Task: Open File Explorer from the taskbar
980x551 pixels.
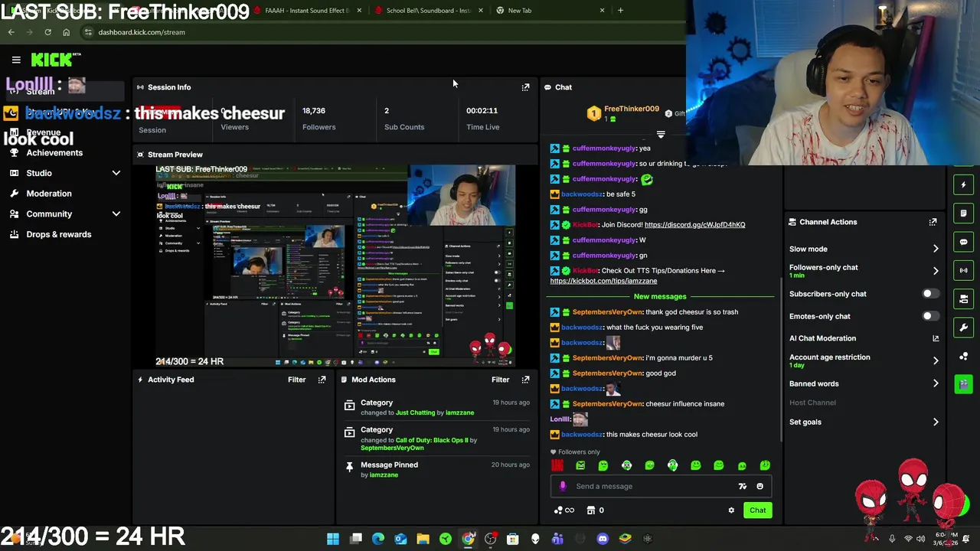Action: pos(423,539)
